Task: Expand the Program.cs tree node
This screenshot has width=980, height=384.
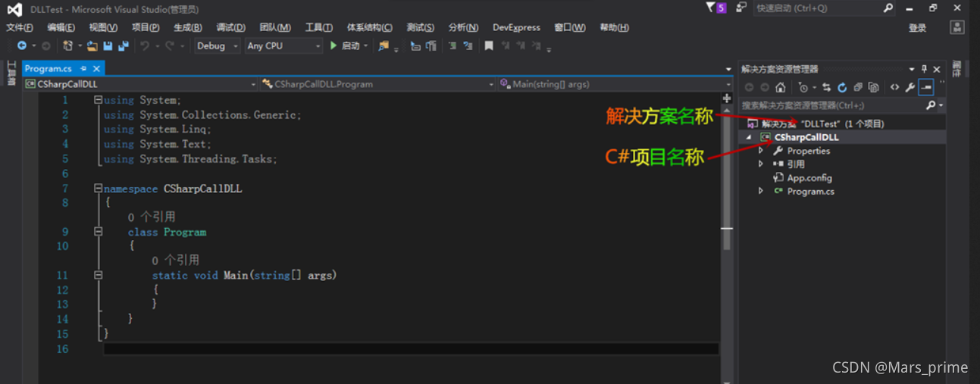Action: click(761, 191)
